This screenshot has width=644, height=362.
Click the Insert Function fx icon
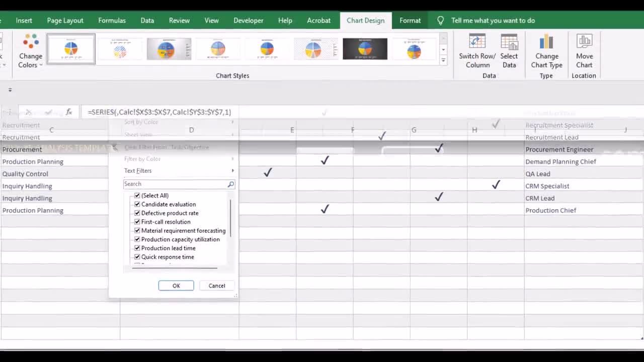click(69, 112)
